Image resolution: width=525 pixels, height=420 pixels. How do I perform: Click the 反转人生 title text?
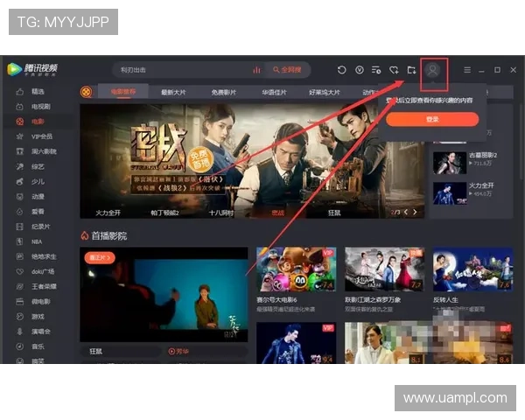click(x=445, y=300)
